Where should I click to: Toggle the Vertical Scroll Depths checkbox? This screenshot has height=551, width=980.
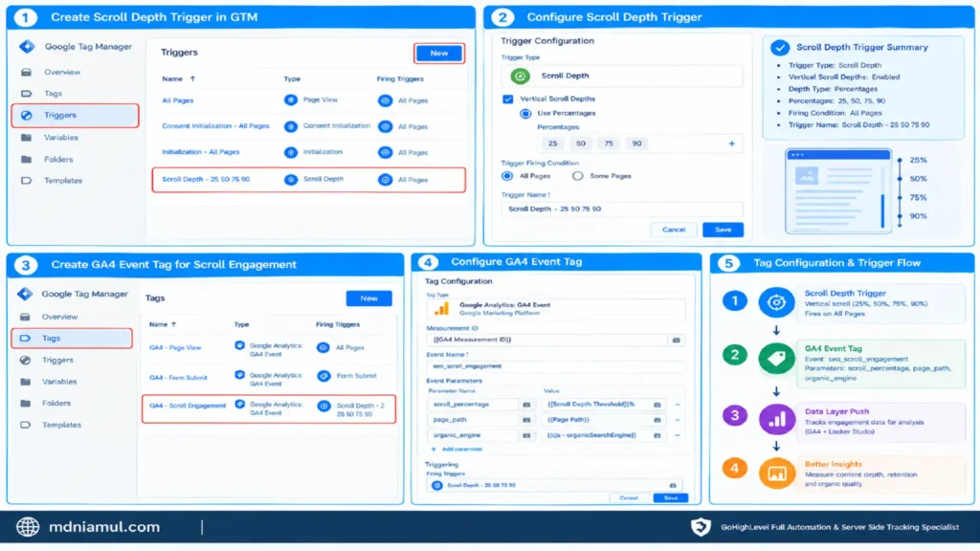click(x=508, y=99)
